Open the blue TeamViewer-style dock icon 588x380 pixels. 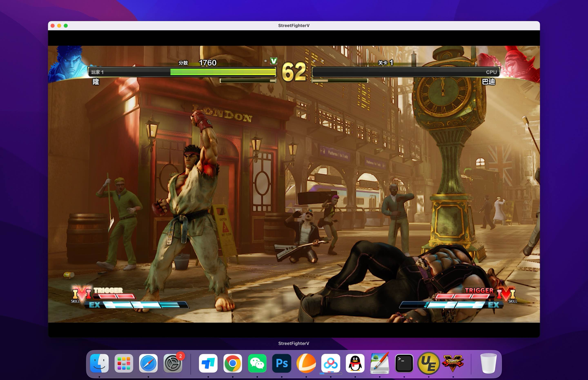pyautogui.click(x=208, y=363)
